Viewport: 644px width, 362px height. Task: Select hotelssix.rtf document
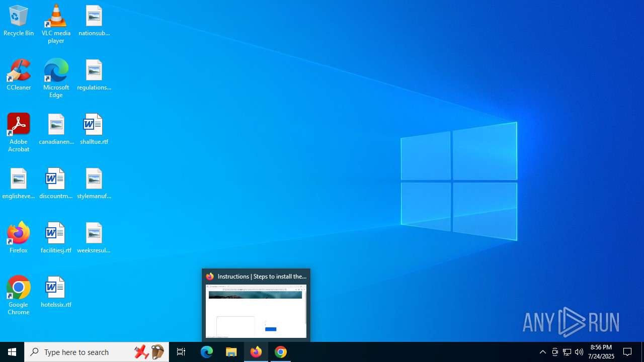(x=56, y=293)
